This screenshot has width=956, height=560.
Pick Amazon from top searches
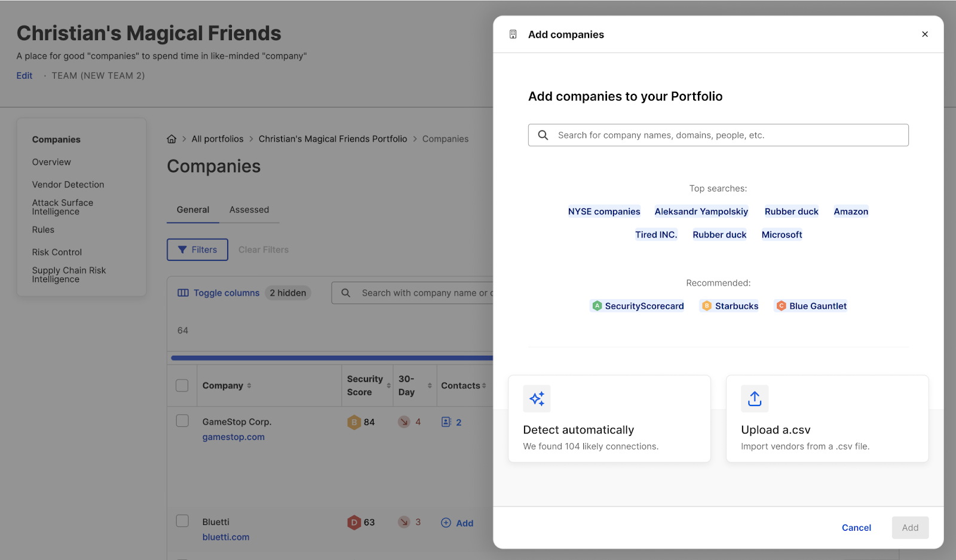point(851,211)
